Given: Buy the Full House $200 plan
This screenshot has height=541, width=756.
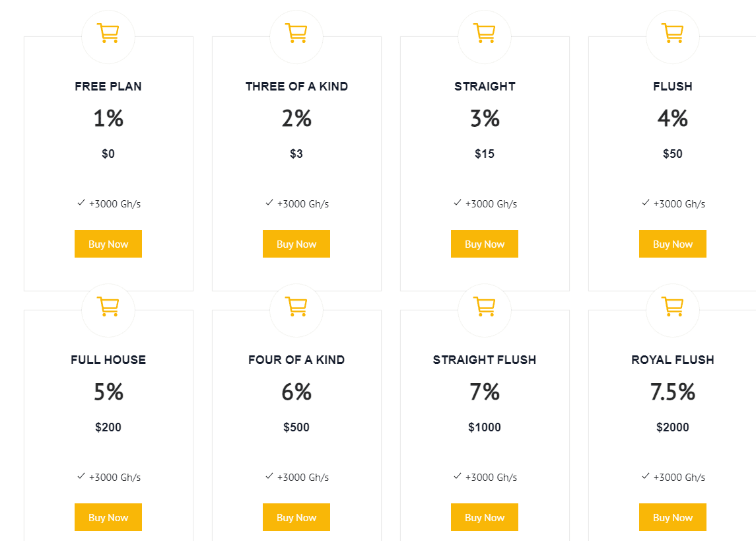Looking at the screenshot, I should click(108, 517).
